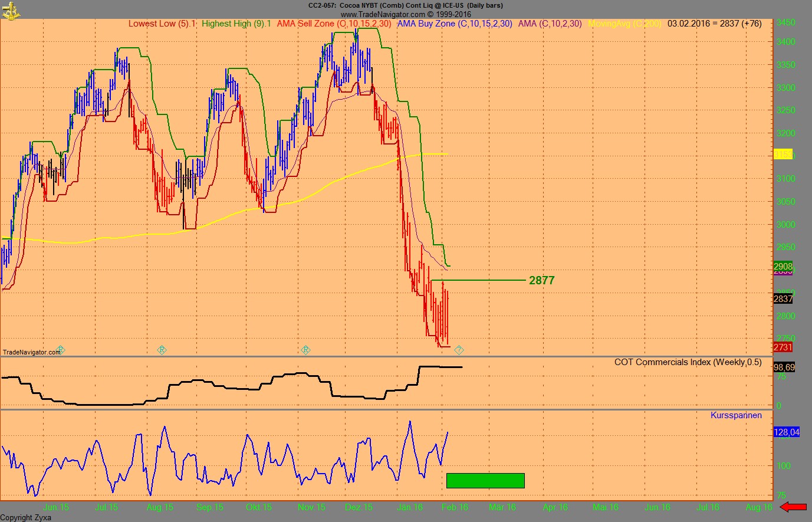Viewport: 812px width, 522px height.
Task: Select the green rectangle in the Kursspannen panel
Action: (x=485, y=480)
